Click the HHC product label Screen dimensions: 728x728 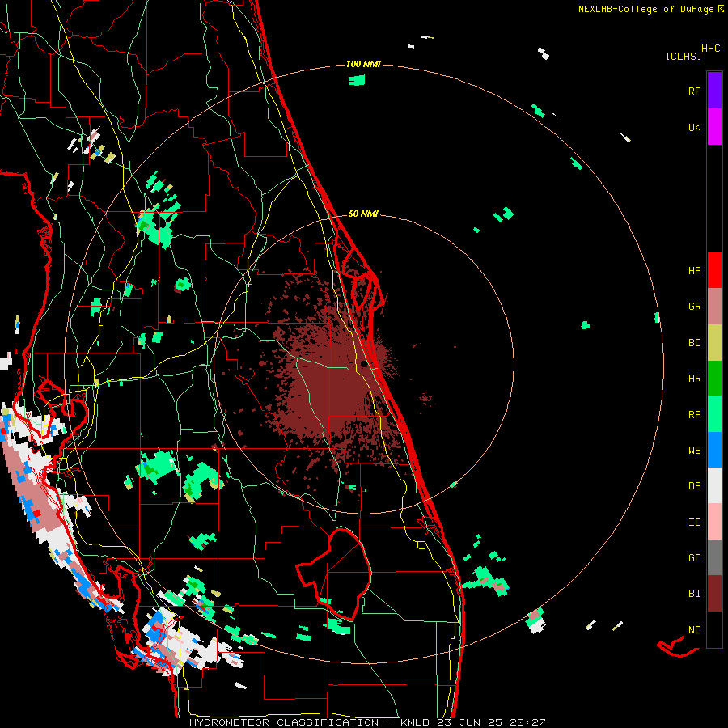(x=710, y=49)
